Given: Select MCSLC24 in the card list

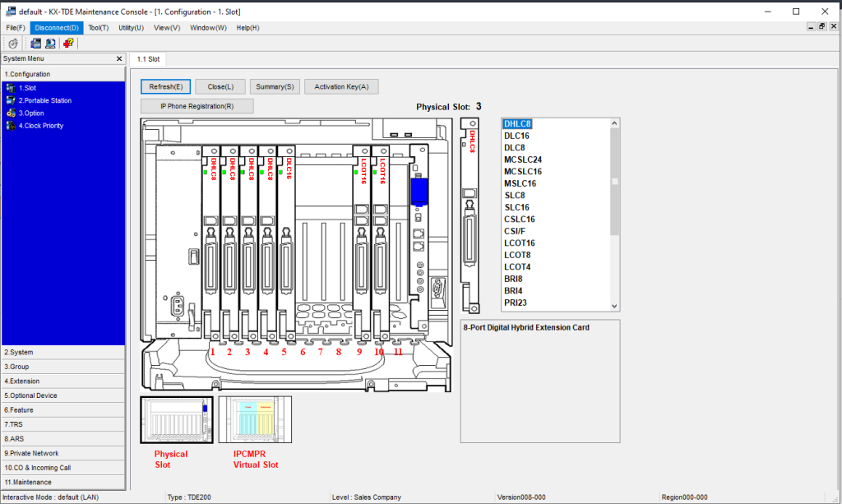Looking at the screenshot, I should click(523, 160).
